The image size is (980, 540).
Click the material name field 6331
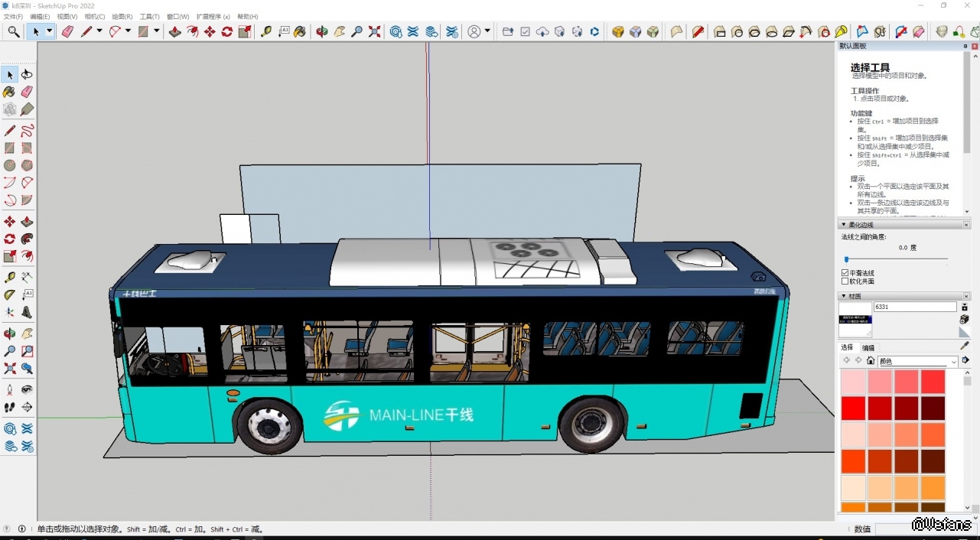(914, 307)
